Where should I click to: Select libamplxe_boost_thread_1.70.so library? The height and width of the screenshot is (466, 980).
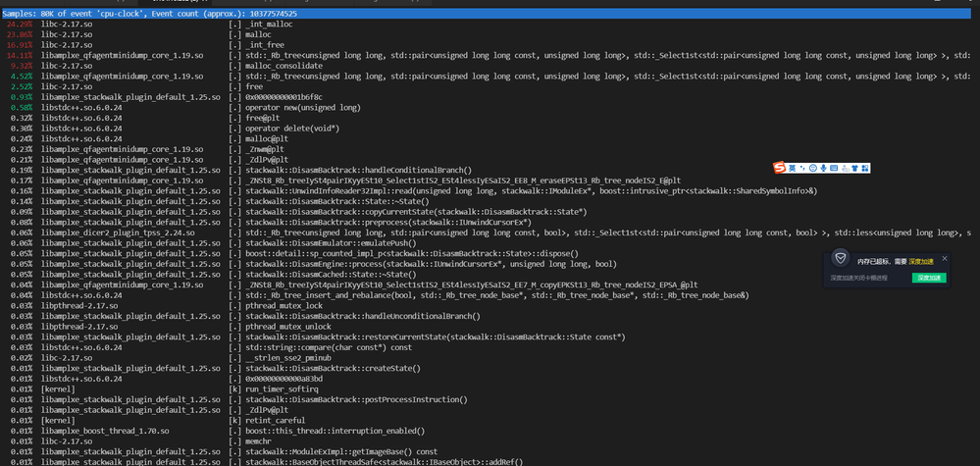105,431
